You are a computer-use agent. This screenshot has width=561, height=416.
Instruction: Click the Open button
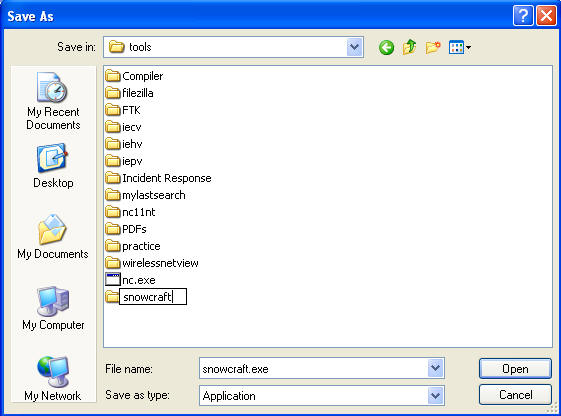[x=515, y=368]
